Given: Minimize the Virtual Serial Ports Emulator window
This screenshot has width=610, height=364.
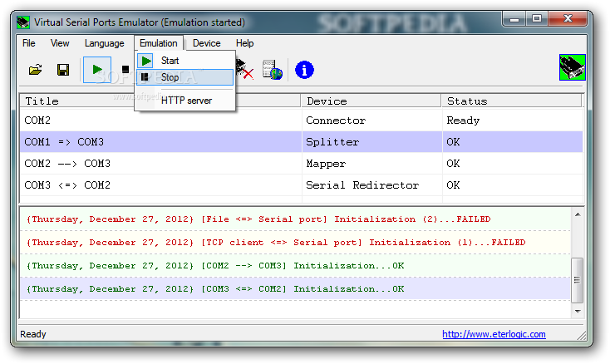Looking at the screenshot, I should (x=514, y=18).
